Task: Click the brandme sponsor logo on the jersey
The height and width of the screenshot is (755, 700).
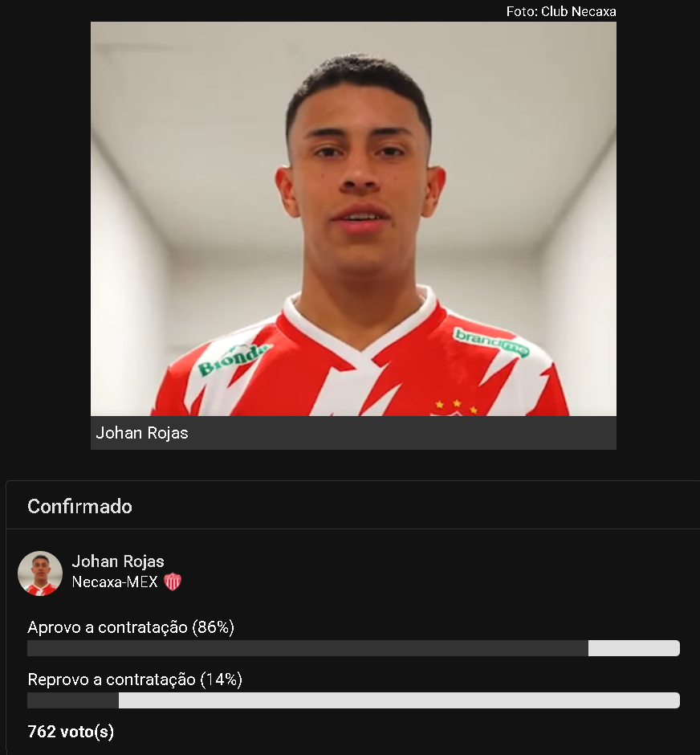Action: point(491,343)
